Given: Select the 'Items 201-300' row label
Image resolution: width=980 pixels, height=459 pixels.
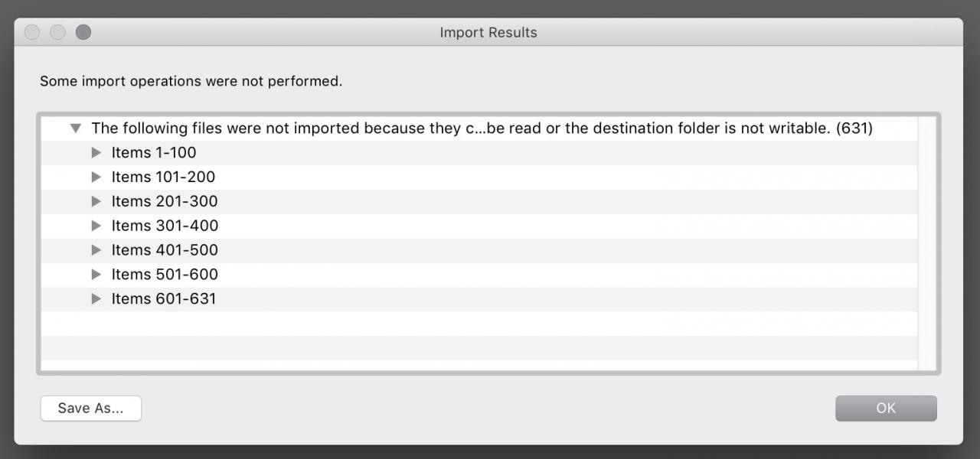Looking at the screenshot, I should point(165,201).
